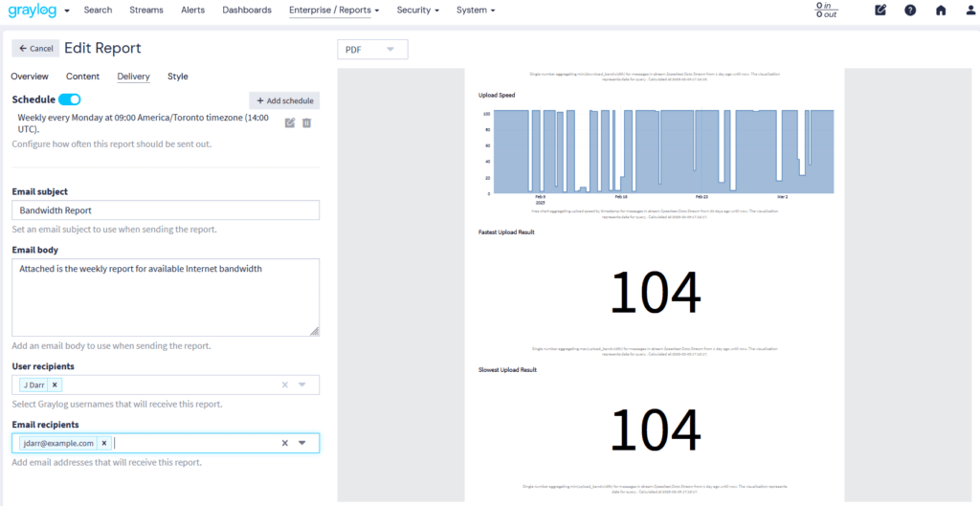Switch to the Content tab
The height and width of the screenshot is (506, 980).
click(x=82, y=77)
